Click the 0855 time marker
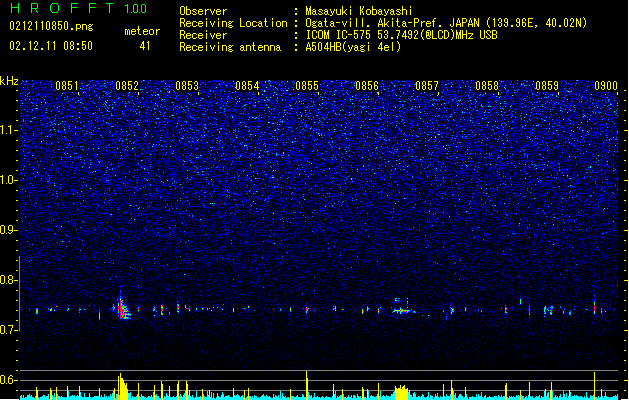Viewport: 629px width, 400px height. coord(307,86)
